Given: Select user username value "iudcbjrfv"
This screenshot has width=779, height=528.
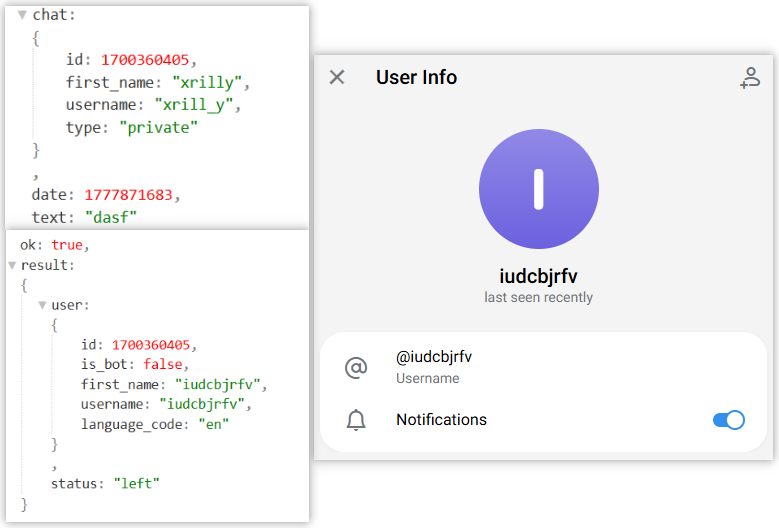Looking at the screenshot, I should pyautogui.click(x=202, y=404).
